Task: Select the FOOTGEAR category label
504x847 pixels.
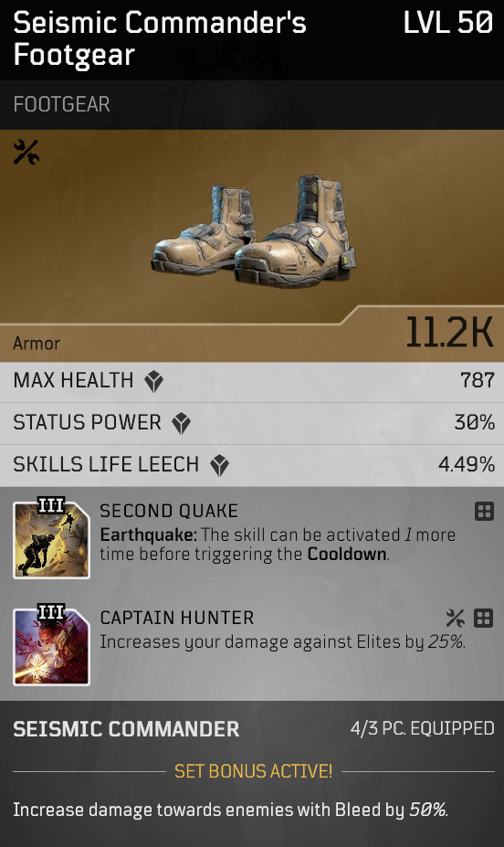Action: tap(61, 104)
